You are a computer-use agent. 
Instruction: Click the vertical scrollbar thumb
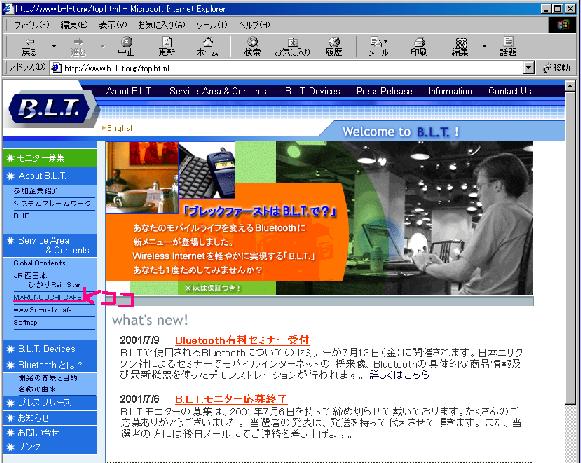pyautogui.click(x=570, y=248)
